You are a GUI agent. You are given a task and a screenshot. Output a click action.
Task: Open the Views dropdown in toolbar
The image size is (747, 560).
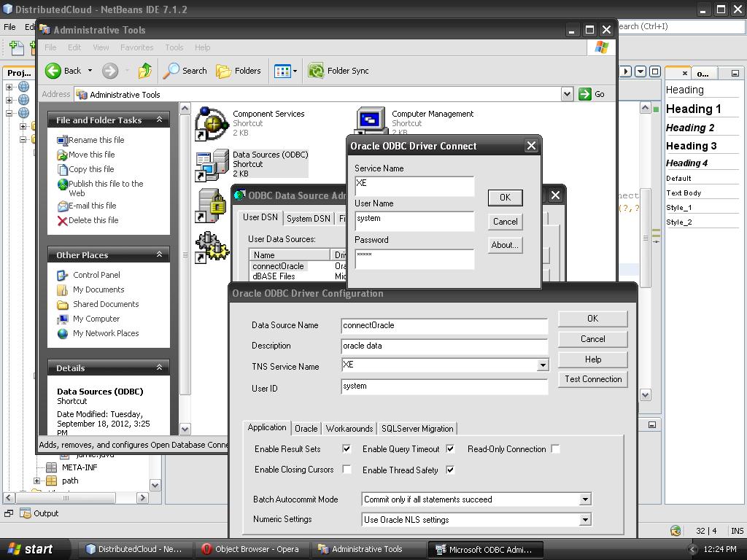pyautogui.click(x=295, y=71)
